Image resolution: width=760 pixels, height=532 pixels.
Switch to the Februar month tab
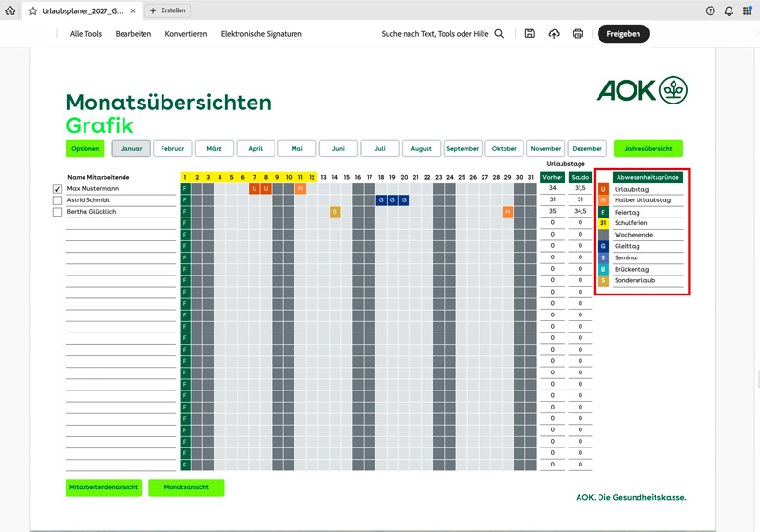point(172,148)
